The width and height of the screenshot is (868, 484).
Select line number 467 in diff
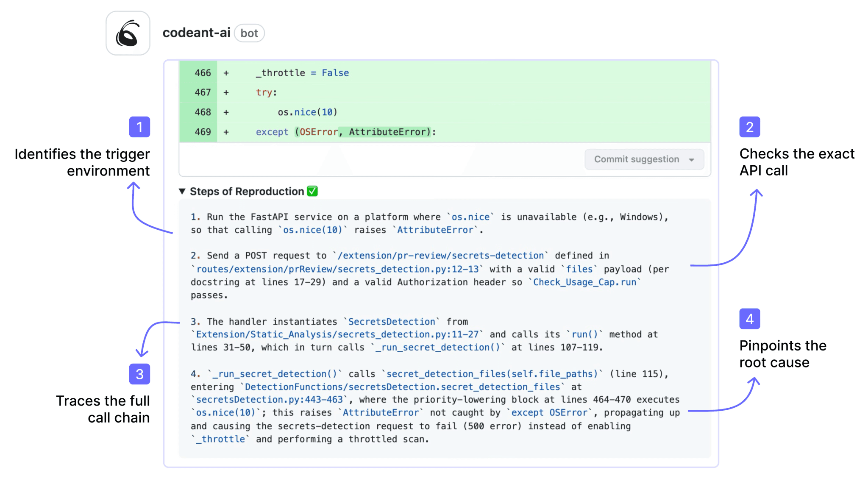(x=203, y=92)
